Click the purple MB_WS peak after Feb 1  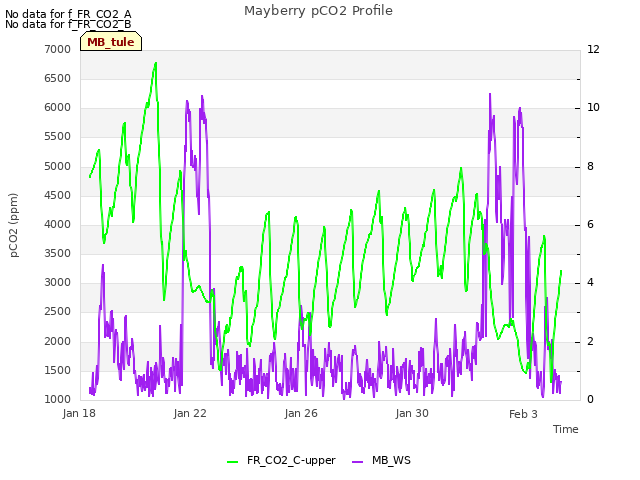(490, 94)
